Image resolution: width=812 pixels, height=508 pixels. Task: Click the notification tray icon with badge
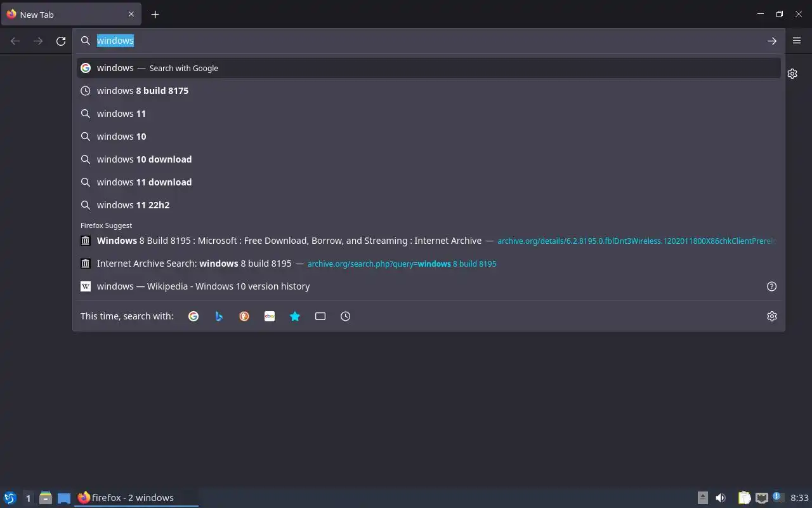click(778, 497)
